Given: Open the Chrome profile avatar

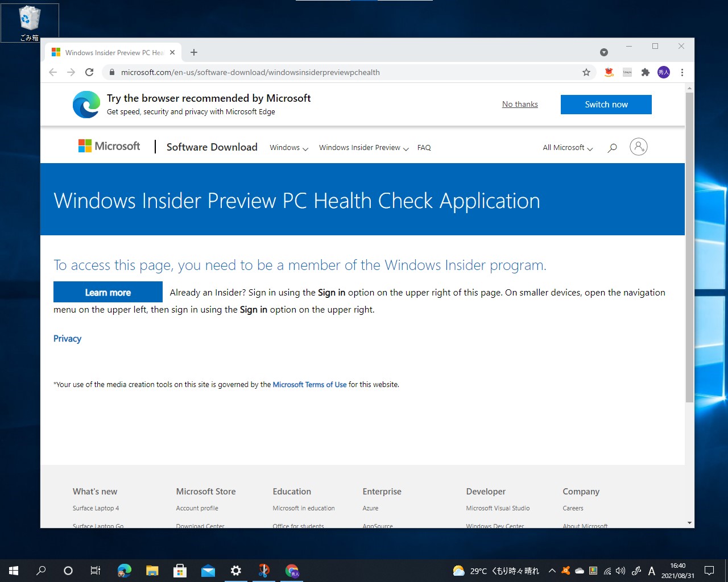Looking at the screenshot, I should click(663, 72).
